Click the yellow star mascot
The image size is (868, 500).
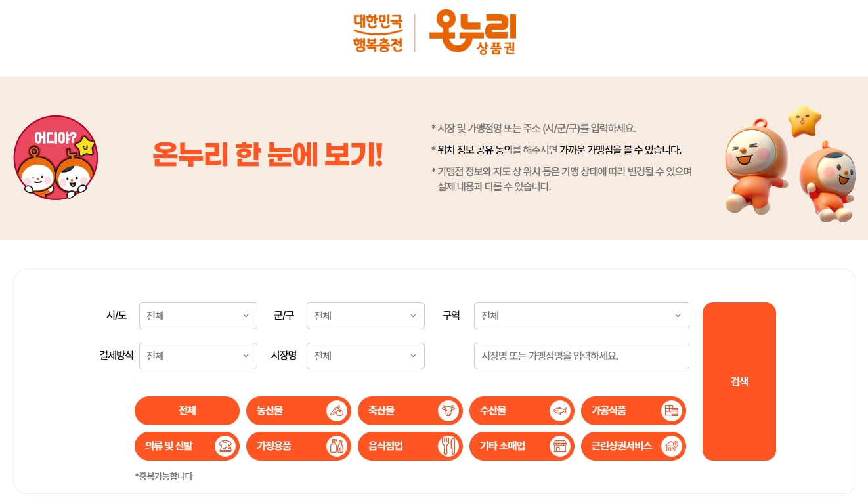[804, 121]
